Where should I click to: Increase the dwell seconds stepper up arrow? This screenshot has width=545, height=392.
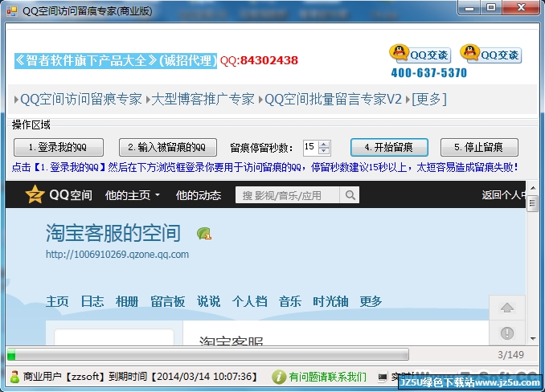[x=324, y=144]
